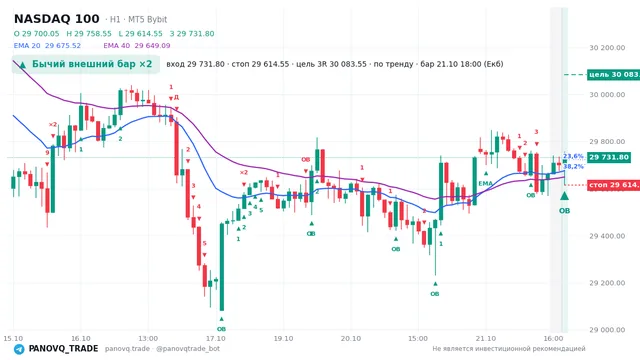Viewport: 640px width, 360px height.
Task: Select the green EMA signal label near 21.10
Action: 485,184
